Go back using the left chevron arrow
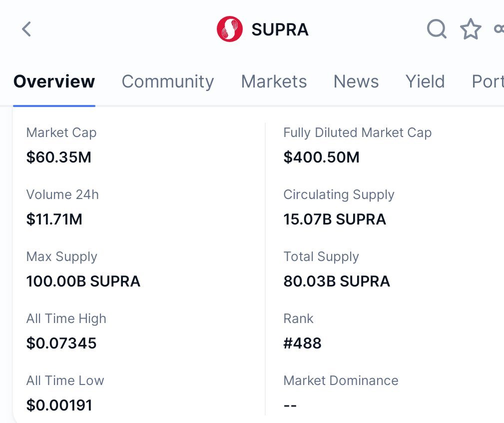This screenshot has width=504, height=423. point(26,29)
